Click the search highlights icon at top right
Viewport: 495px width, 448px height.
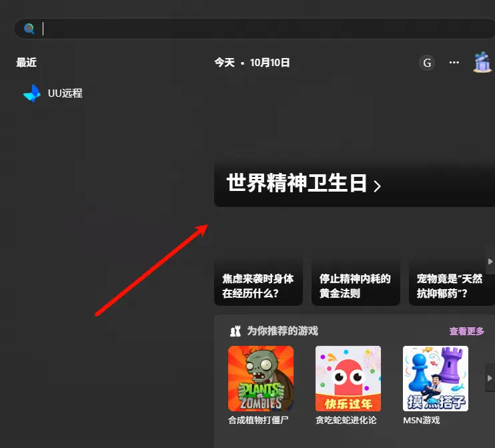point(482,62)
